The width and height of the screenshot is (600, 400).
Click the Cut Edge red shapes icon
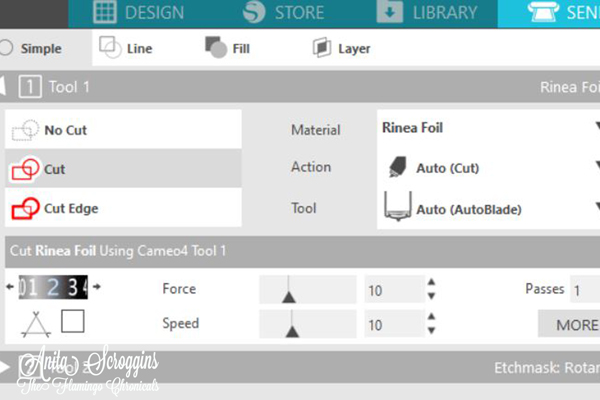[25, 208]
